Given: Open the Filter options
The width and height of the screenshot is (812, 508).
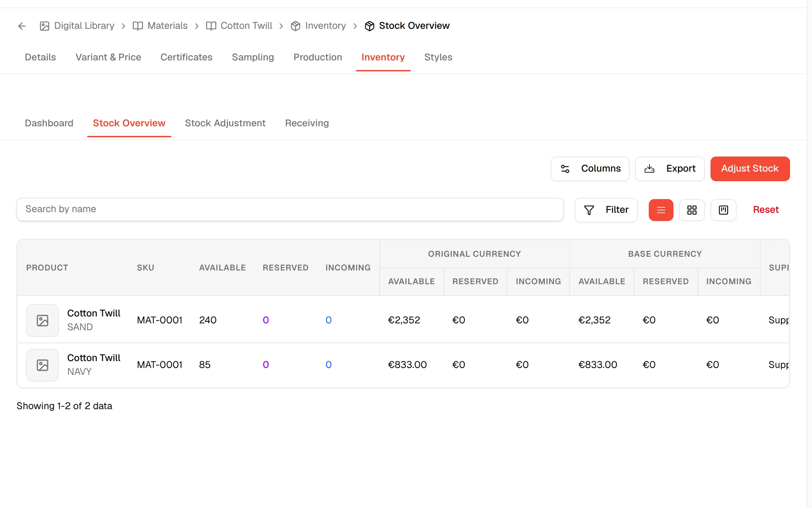Looking at the screenshot, I should (x=606, y=210).
